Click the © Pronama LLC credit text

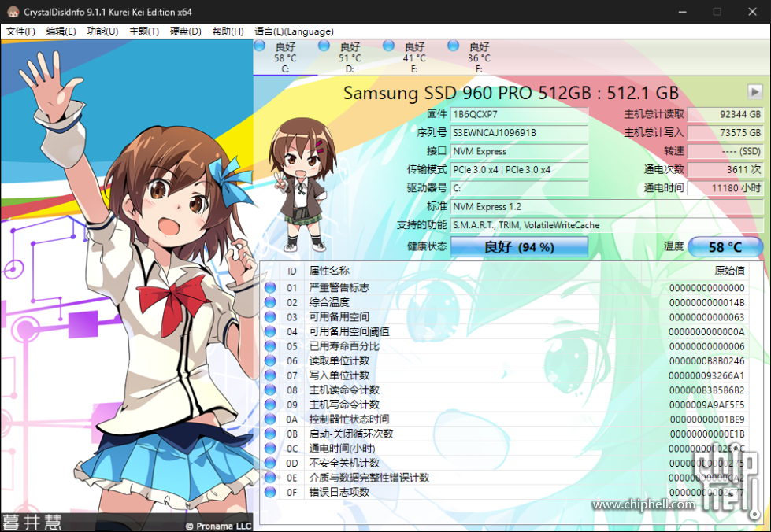point(219,526)
